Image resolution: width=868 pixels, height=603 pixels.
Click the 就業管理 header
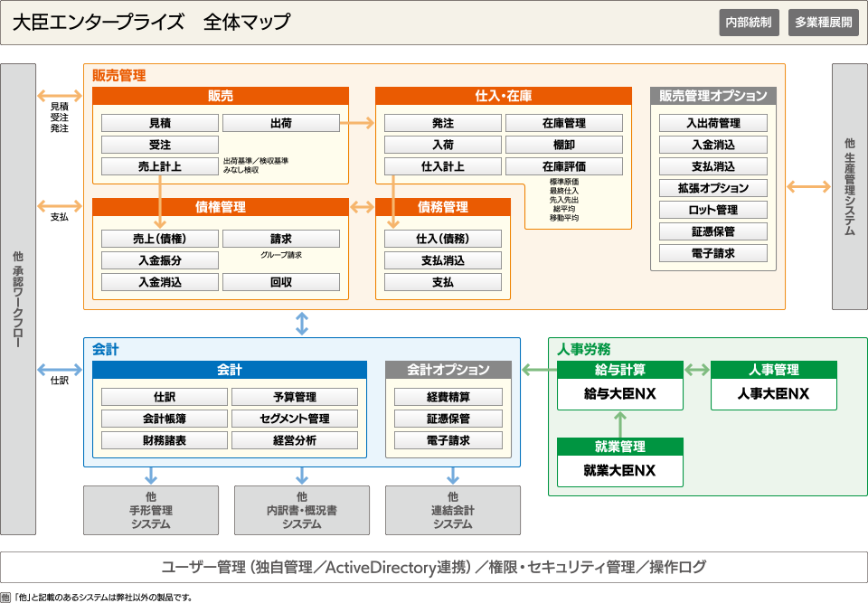click(x=620, y=447)
